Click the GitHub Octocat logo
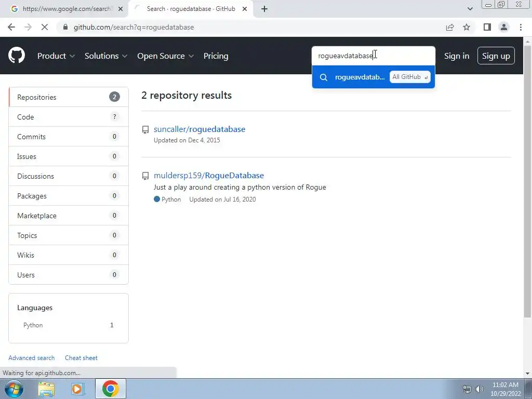This screenshot has height=399, width=532. point(17,56)
